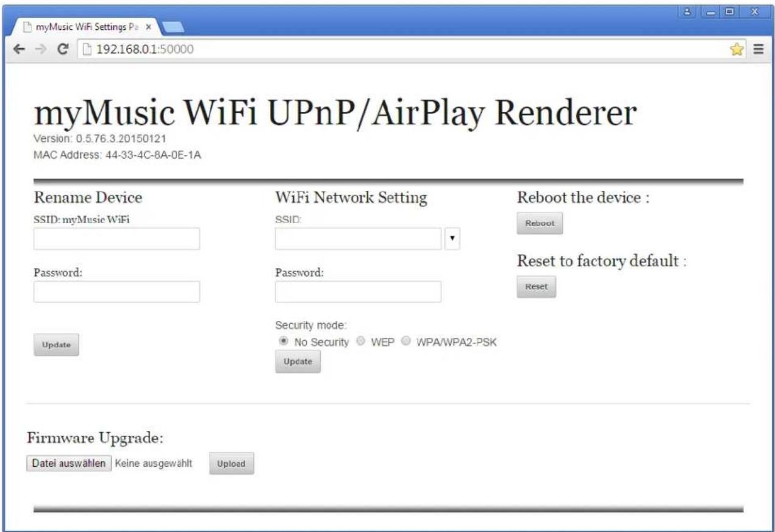Viewport: 775px width, 532px height.
Task: Click the myMusic WiFi UPnP/AirPlay Renderer heading
Action: point(336,114)
